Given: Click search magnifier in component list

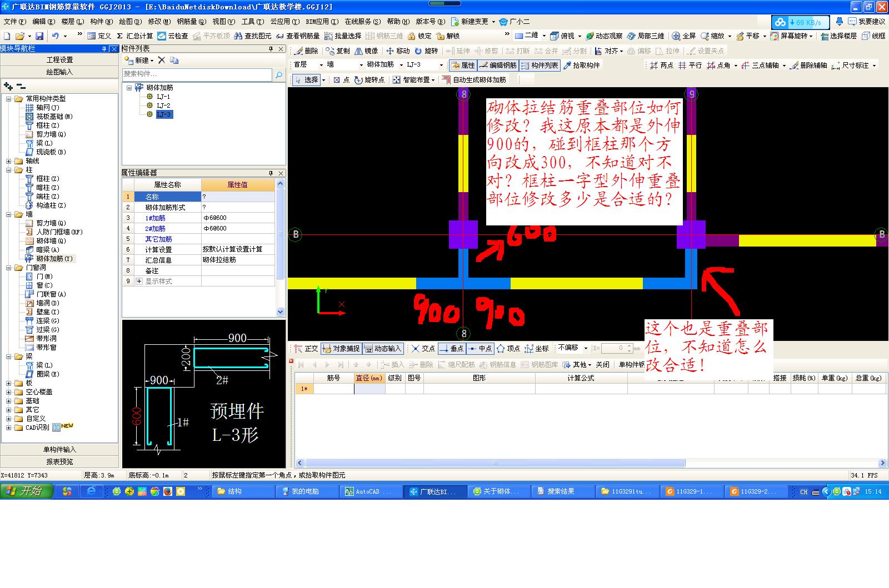Looking at the screenshot, I should 279,74.
